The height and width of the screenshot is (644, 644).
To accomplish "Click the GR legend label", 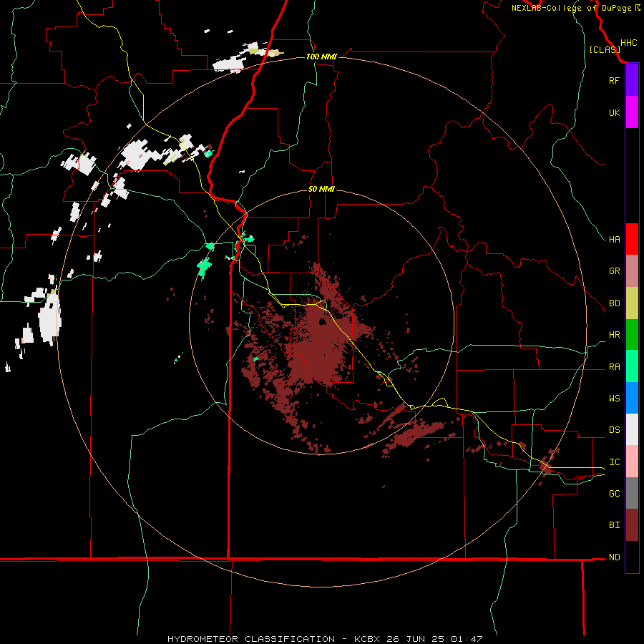I will coord(614,271).
